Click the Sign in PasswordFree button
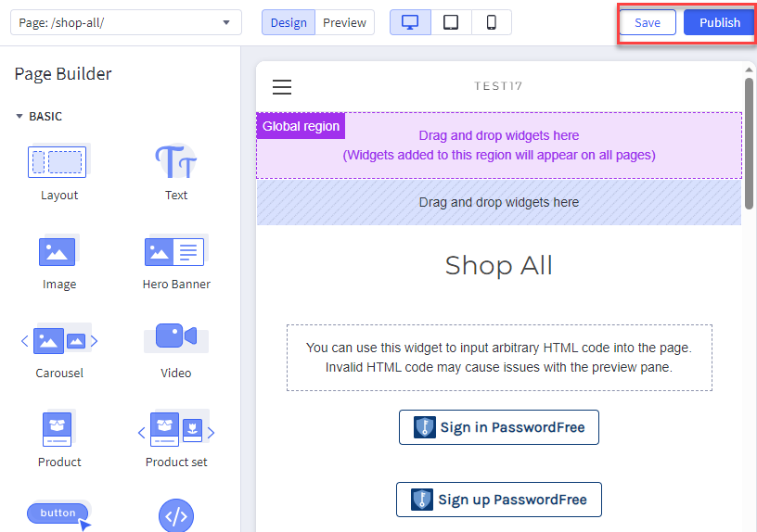This screenshot has width=757, height=532. pos(499,427)
